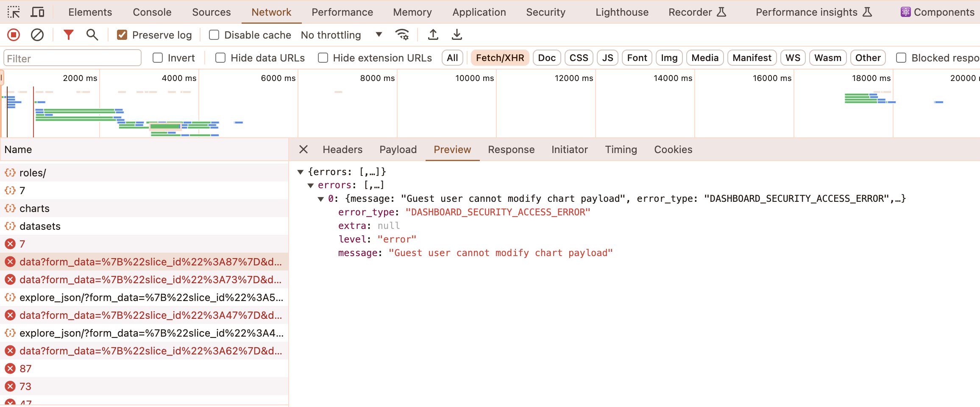The width and height of the screenshot is (980, 407).
Task: Check Blocked response cookies box
Action: (x=901, y=58)
